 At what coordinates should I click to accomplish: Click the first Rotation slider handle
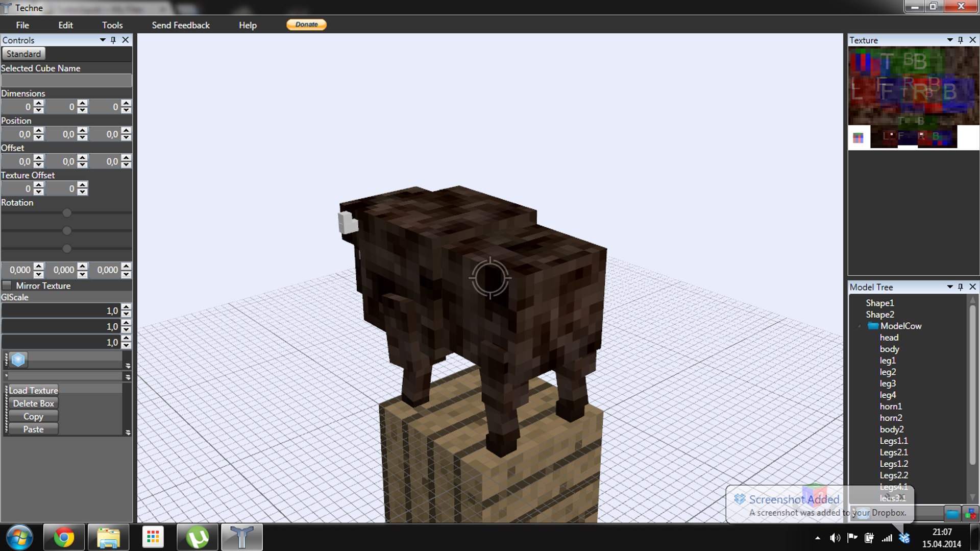pos(67,213)
